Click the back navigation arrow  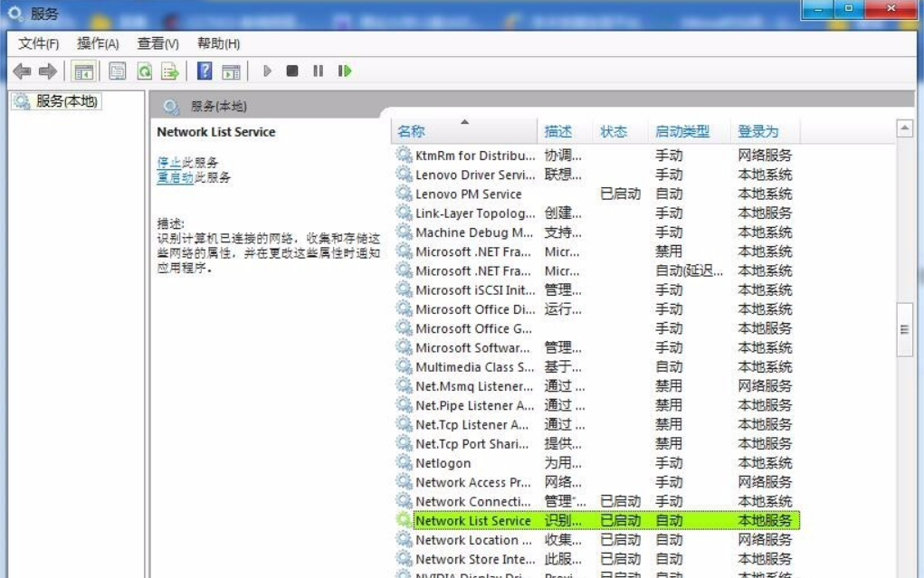point(23,71)
